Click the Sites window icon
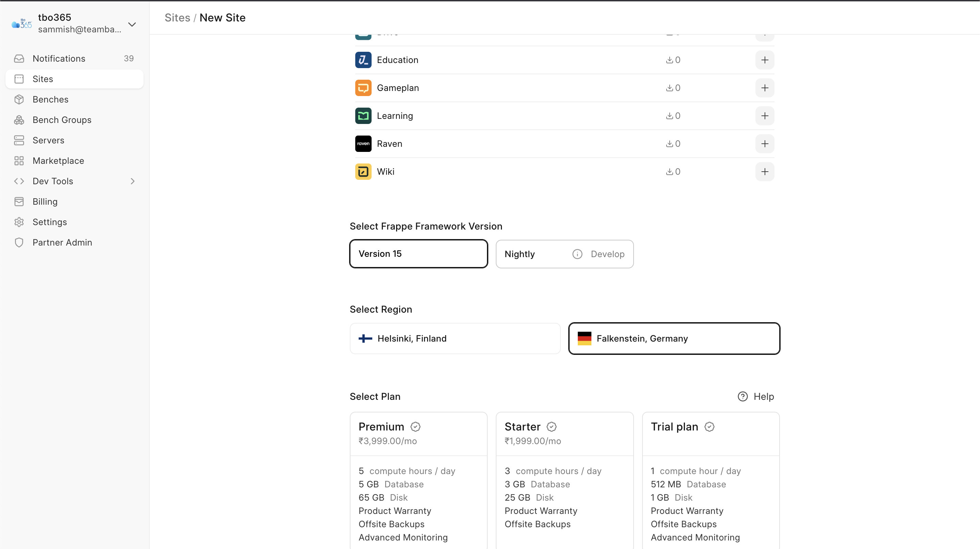 tap(19, 79)
